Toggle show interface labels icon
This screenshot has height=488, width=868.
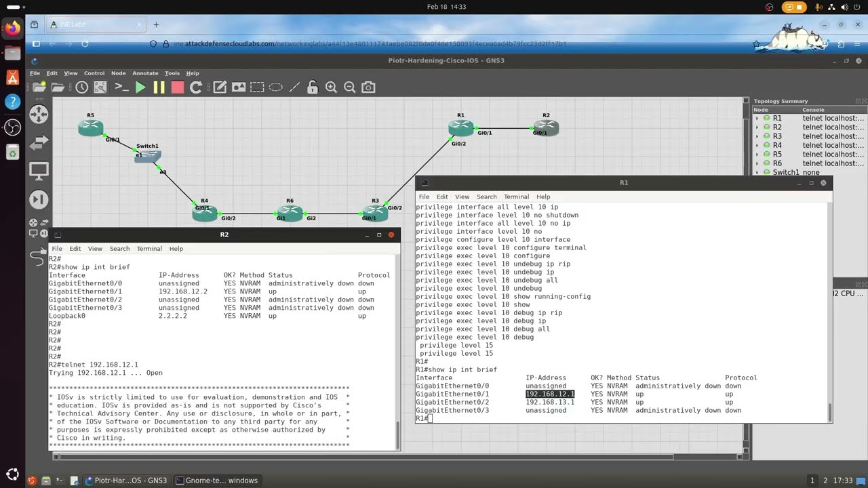pyautogui.click(x=100, y=87)
